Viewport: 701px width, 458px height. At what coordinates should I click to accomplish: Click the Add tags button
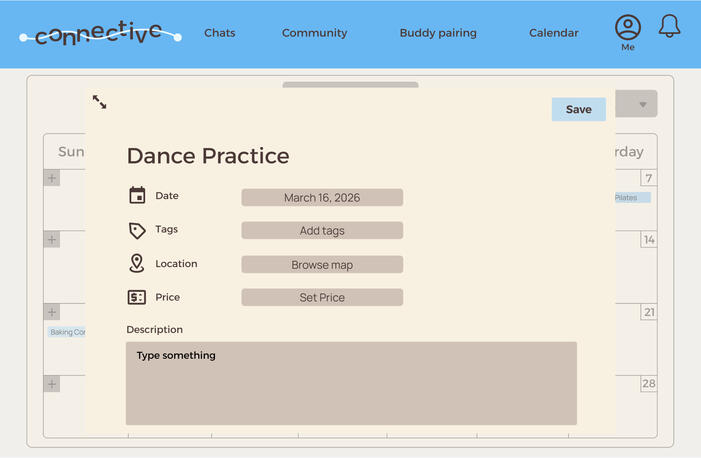click(322, 230)
